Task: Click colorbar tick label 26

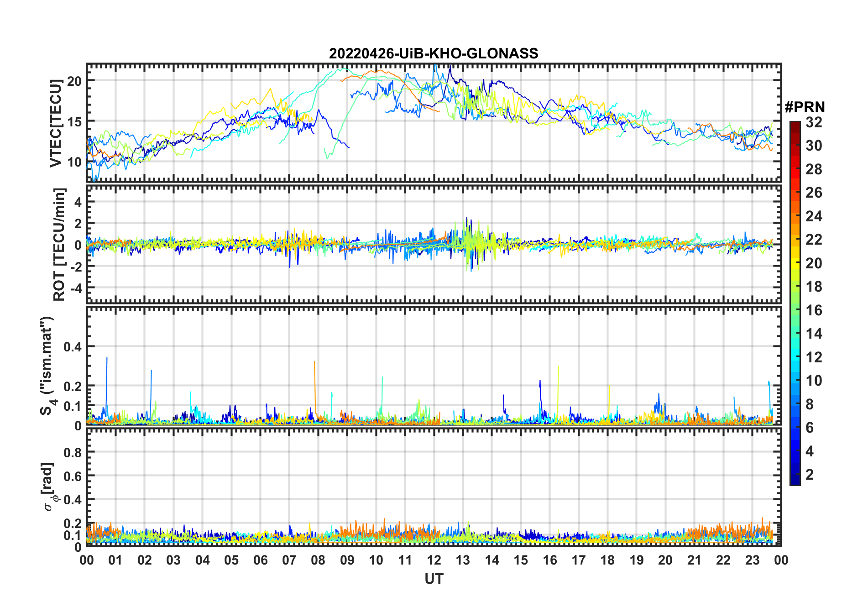Action: (814, 193)
